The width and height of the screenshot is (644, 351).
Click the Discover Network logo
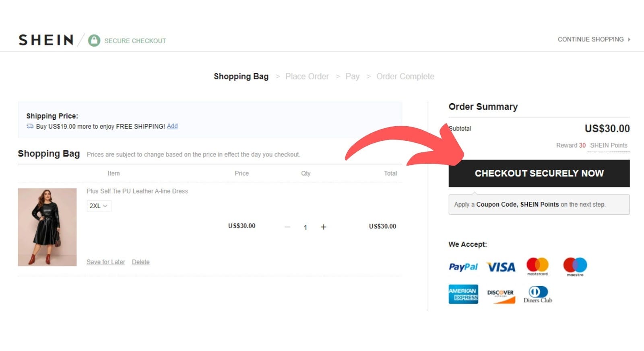coord(501,296)
